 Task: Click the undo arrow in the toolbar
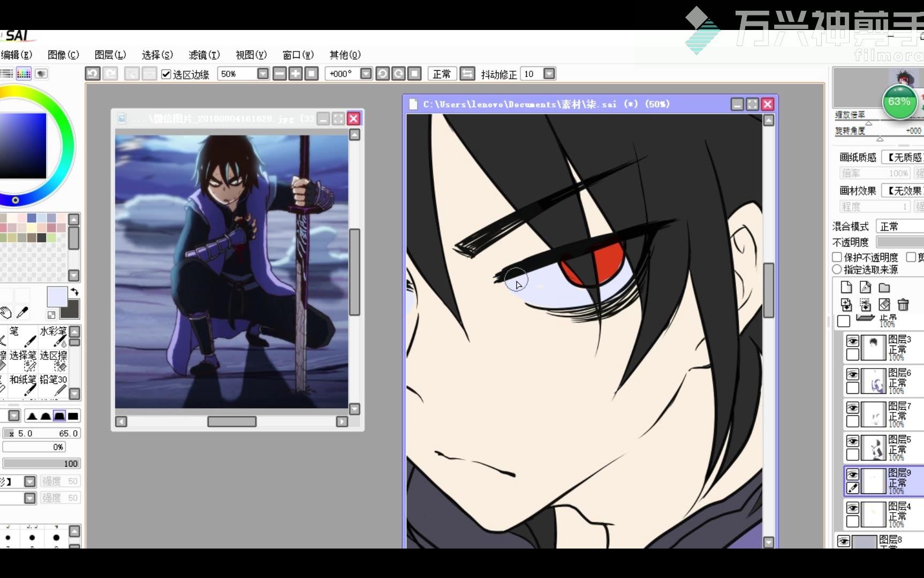click(x=93, y=73)
